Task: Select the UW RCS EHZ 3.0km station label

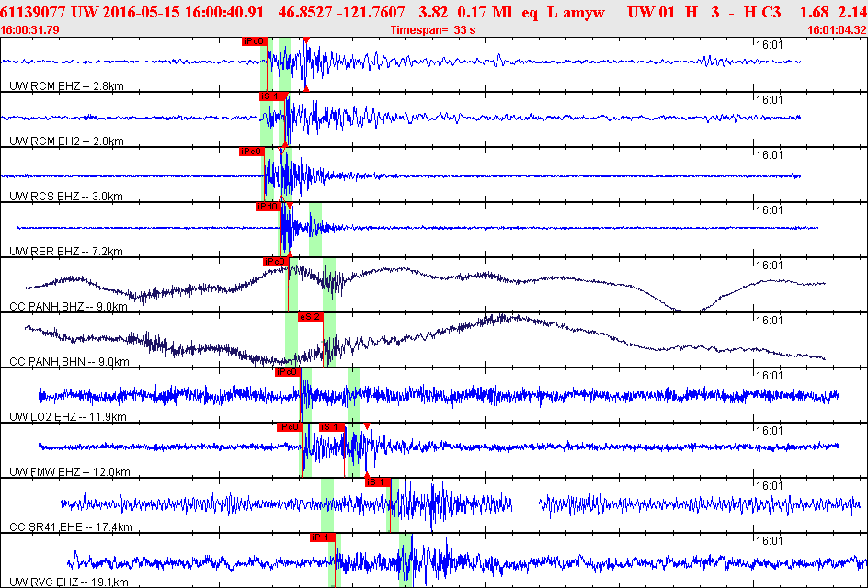Action: pos(66,197)
